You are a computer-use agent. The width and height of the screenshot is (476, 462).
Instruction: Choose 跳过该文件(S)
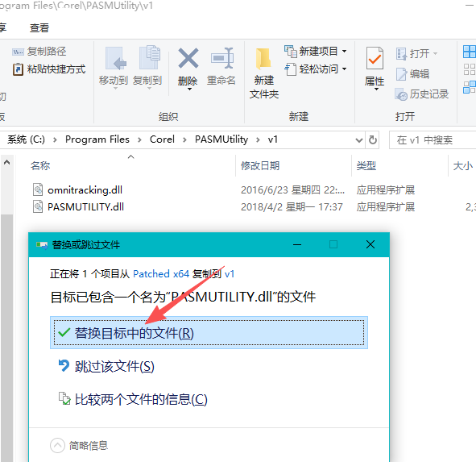(x=114, y=366)
